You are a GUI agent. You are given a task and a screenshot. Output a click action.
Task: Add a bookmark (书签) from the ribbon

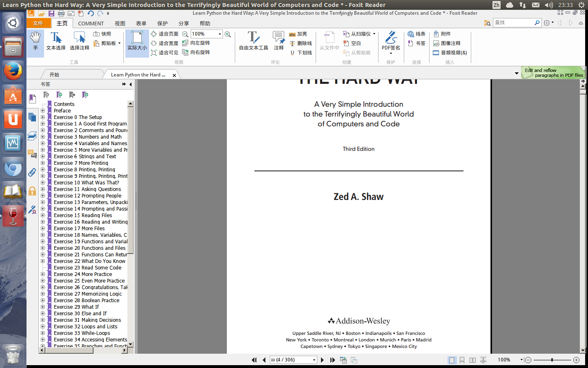[x=416, y=43]
